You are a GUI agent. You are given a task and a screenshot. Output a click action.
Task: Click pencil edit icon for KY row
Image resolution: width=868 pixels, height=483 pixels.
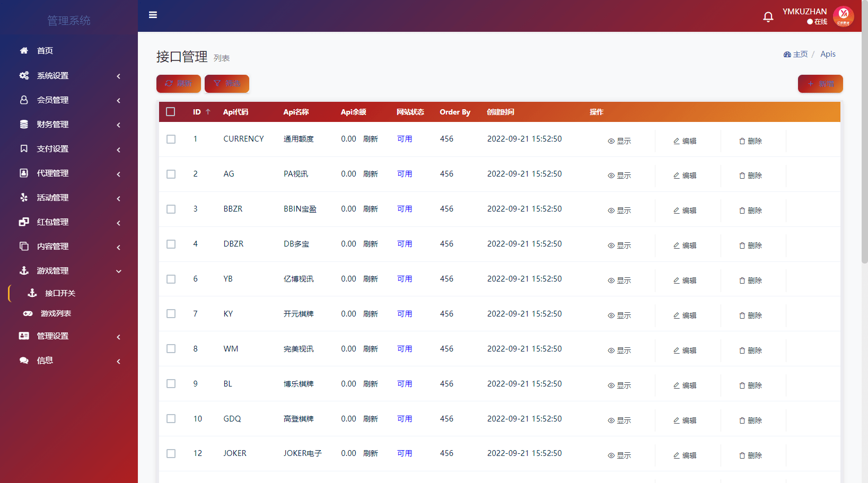coord(677,315)
